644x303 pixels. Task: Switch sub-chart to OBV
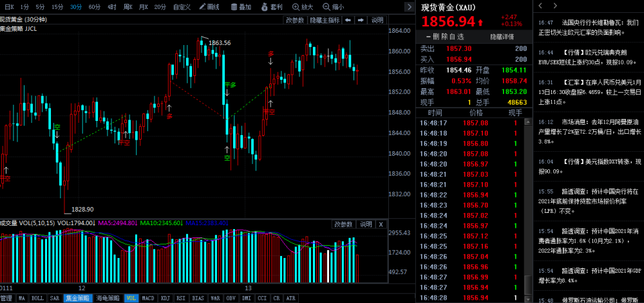(231, 298)
